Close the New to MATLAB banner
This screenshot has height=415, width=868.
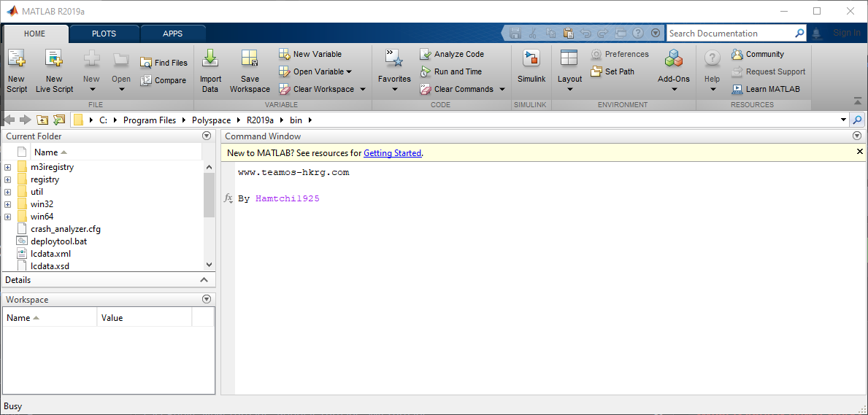pyautogui.click(x=860, y=152)
